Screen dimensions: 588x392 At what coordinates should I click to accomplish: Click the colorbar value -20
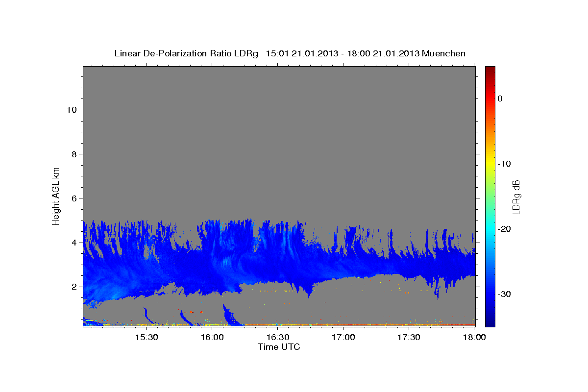coord(504,229)
